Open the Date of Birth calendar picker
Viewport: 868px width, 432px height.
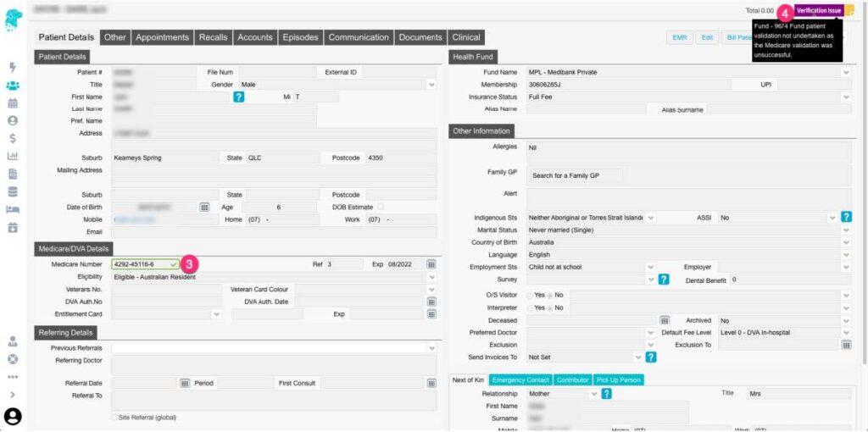click(204, 207)
